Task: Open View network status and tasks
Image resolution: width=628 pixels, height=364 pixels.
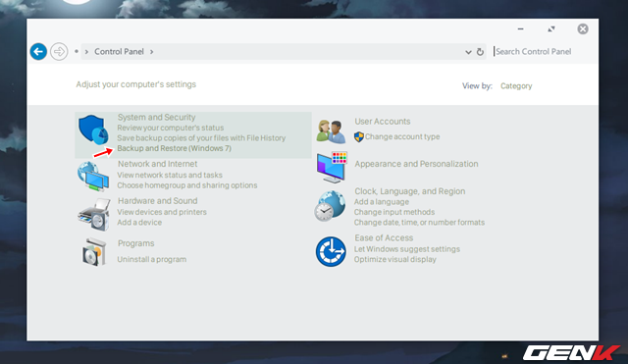Action: pos(170,175)
